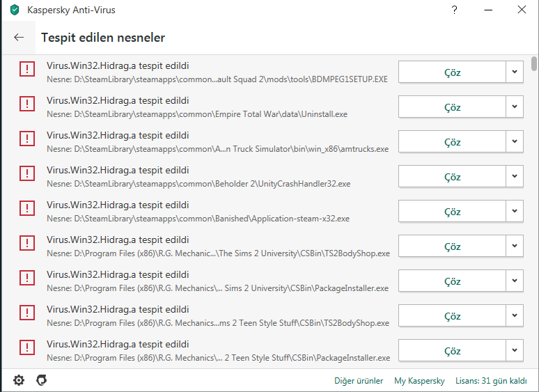Resolve the Sims 2 University TS2BodyShop.exe threat
This screenshot has width=539, height=392.
coord(452,246)
